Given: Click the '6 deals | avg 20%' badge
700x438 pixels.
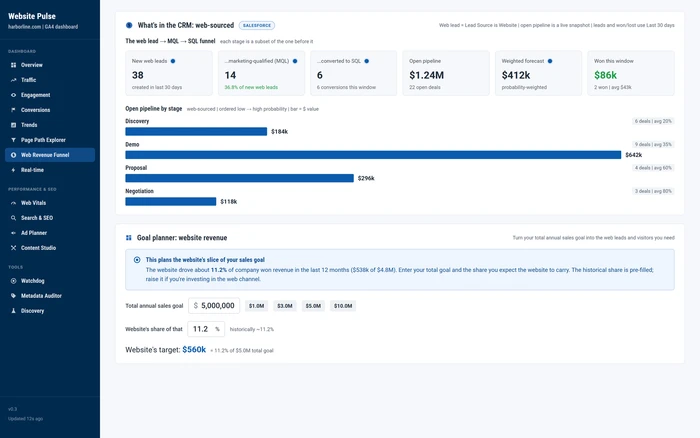Looking at the screenshot, I should (x=653, y=121).
